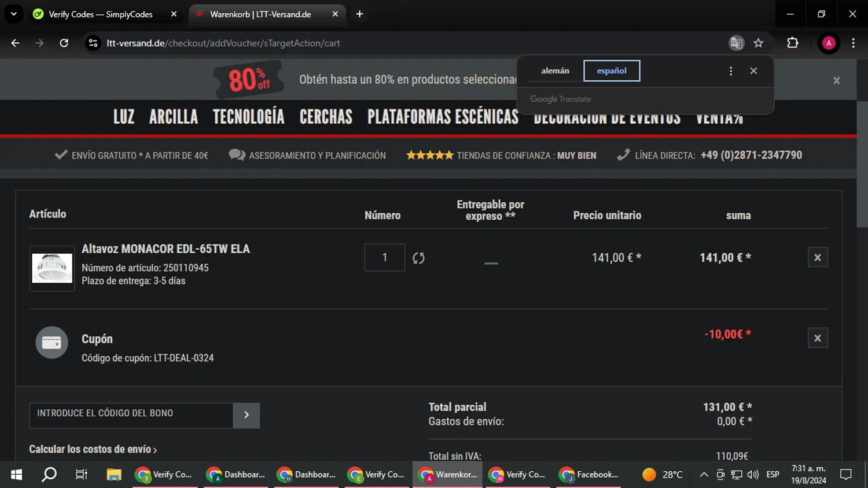Click the quantity field showing 1
The height and width of the screenshot is (488, 868).
pos(384,257)
